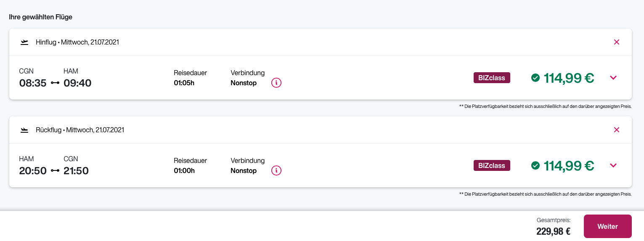Open connection info icon for HAM–CGN flight
The image size is (644, 241).
276,170
